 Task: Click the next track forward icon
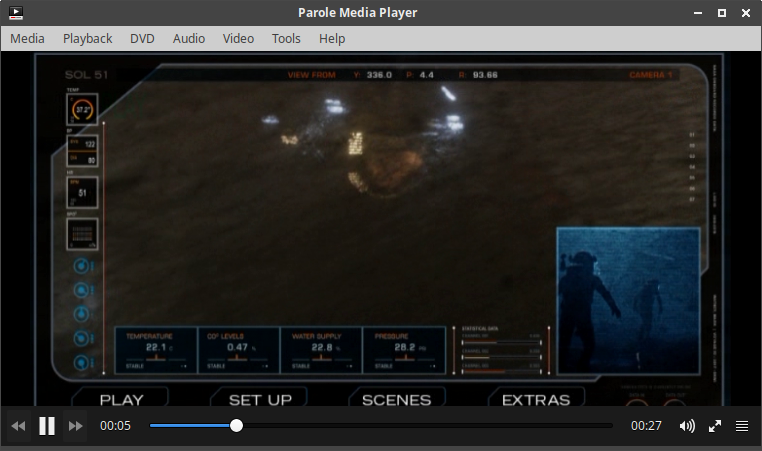click(75, 426)
